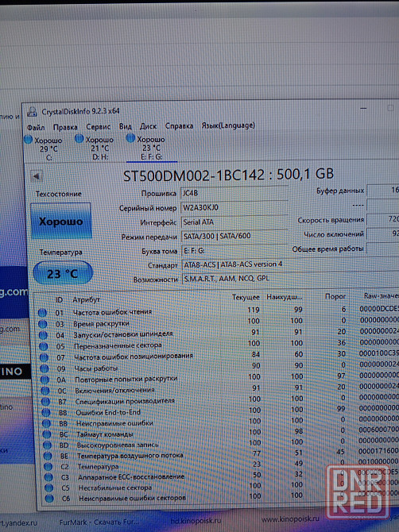
Task: Open the Вид menu
Action: (x=126, y=126)
